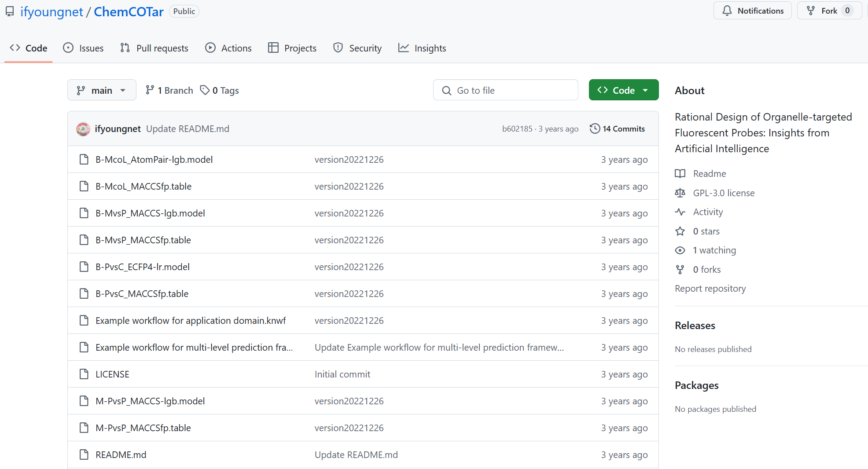Click the Report repository link
This screenshot has width=868, height=469.
tap(710, 288)
